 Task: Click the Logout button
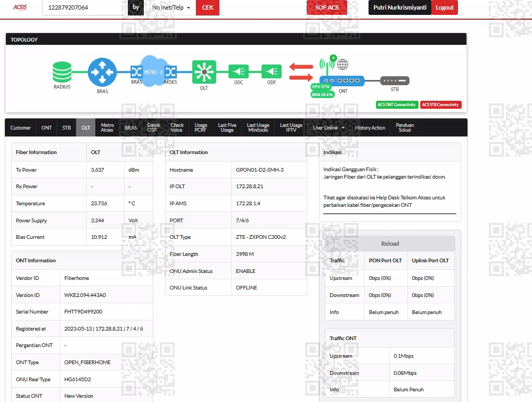[x=445, y=7]
